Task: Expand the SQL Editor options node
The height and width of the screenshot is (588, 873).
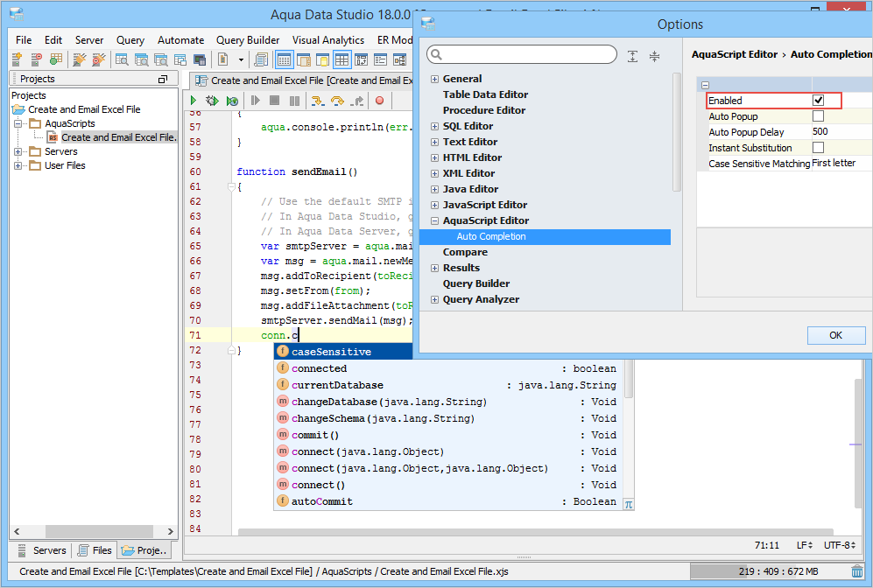Action: (x=434, y=126)
